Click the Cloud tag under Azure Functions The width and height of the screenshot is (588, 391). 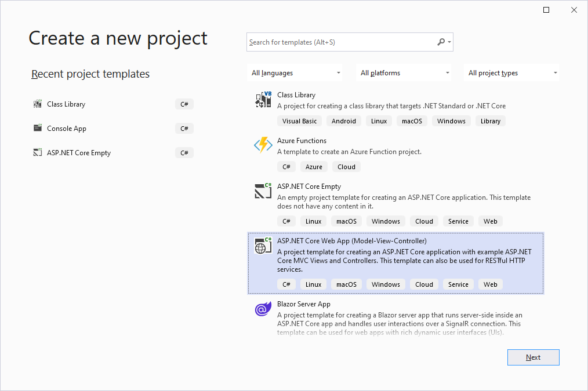tap(347, 167)
